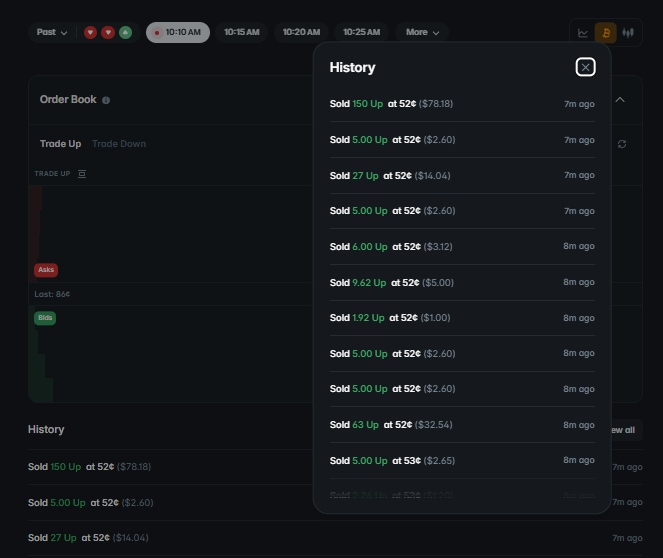Image resolution: width=663 pixels, height=558 pixels.
Task: Select the 10:10 AM time slot
Action: click(x=178, y=33)
